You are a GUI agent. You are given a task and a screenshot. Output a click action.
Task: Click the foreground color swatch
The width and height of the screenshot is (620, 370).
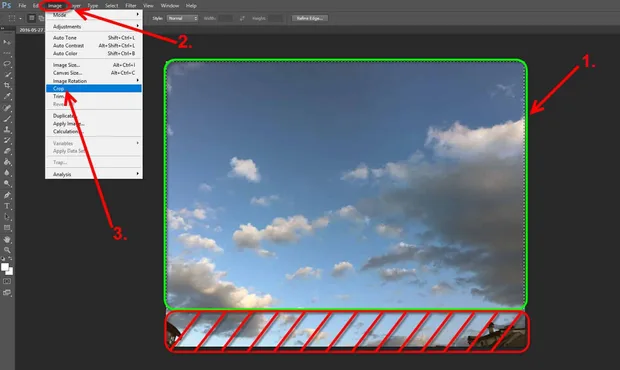click(x=5, y=267)
